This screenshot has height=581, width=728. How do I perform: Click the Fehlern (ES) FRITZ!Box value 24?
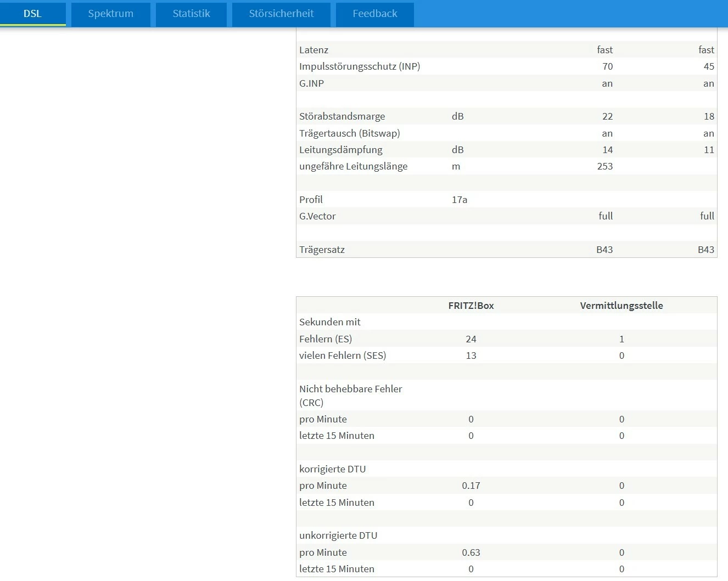(471, 339)
